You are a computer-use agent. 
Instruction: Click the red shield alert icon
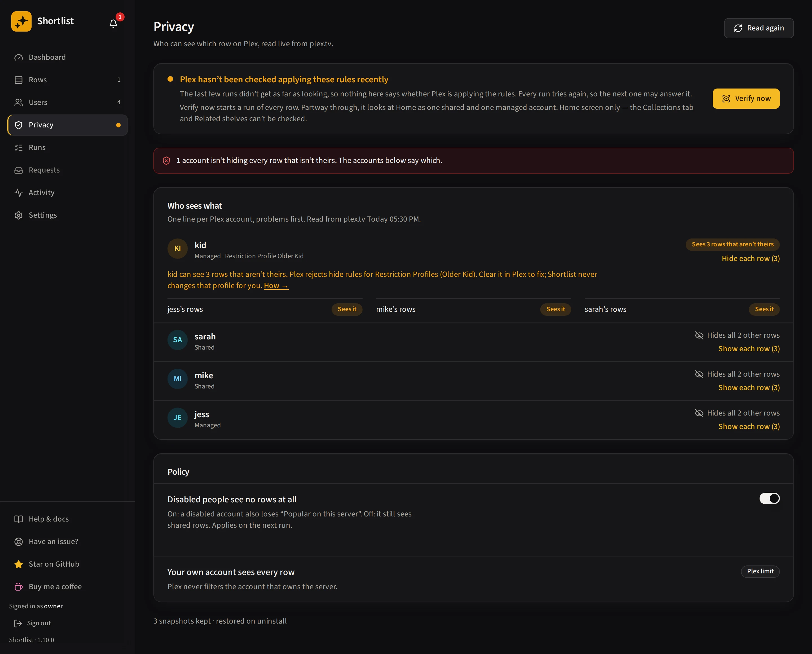click(166, 161)
